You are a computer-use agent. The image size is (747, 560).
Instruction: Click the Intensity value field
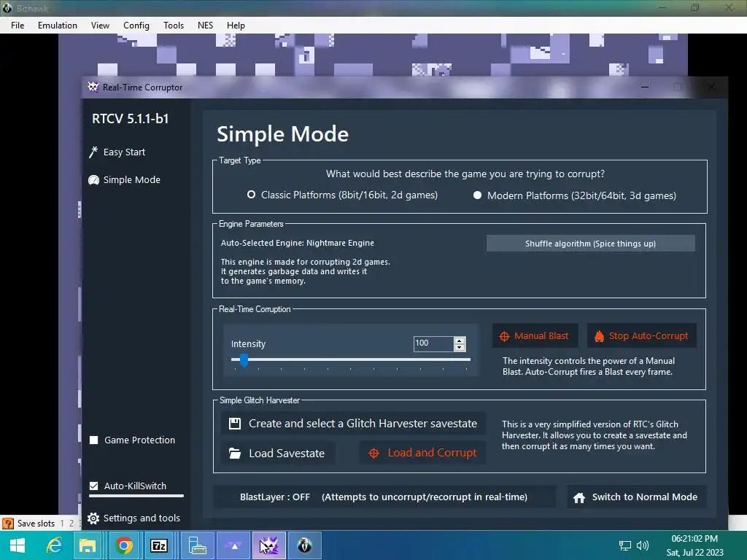(433, 343)
